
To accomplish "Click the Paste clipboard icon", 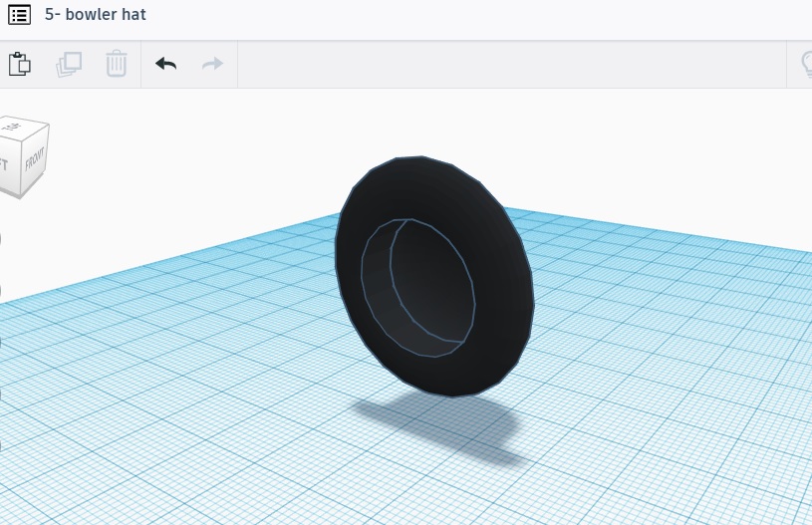I will (x=19, y=64).
